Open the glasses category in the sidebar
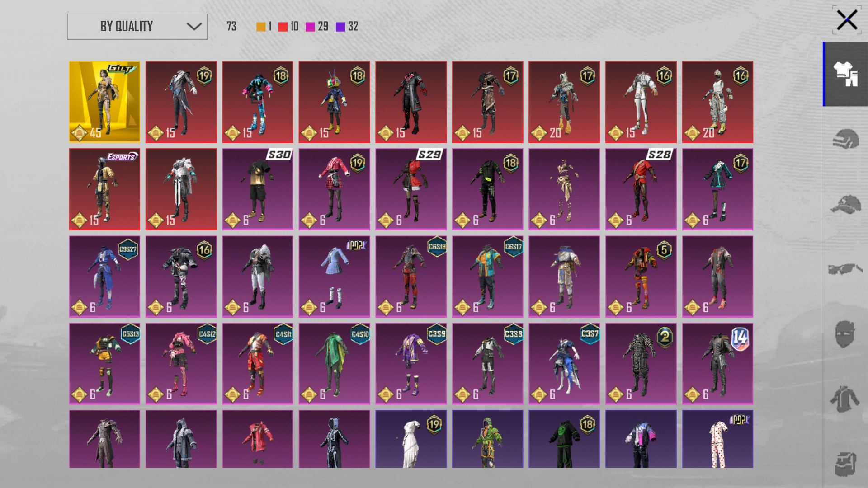This screenshot has width=868, height=488. [x=846, y=269]
